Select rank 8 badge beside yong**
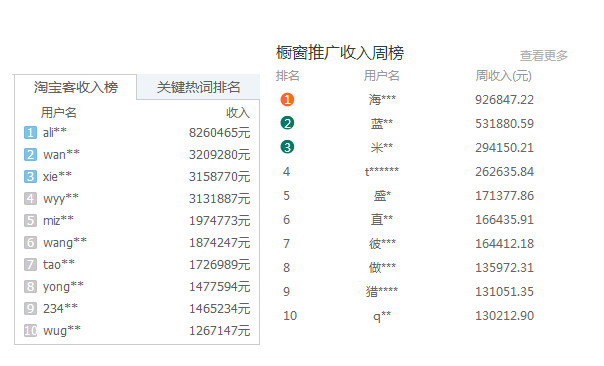Screen dimensions: 604x366 pos(30,286)
